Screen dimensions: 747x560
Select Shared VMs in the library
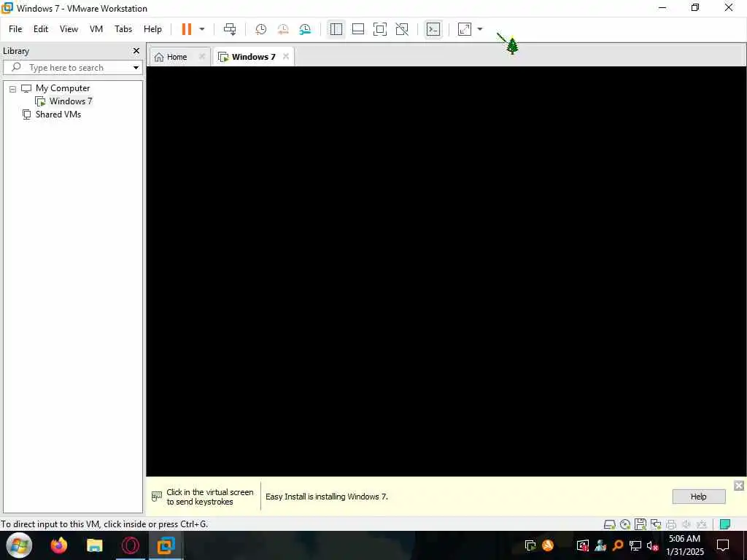(x=58, y=114)
